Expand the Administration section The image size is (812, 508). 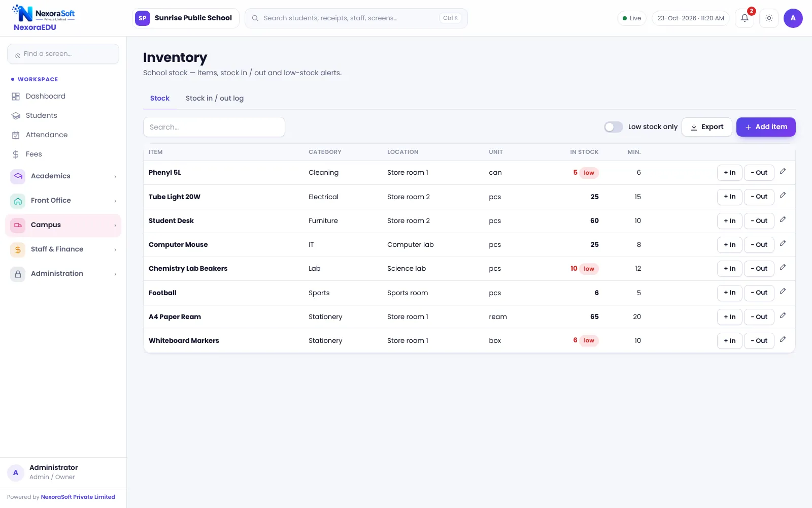pyautogui.click(x=63, y=273)
